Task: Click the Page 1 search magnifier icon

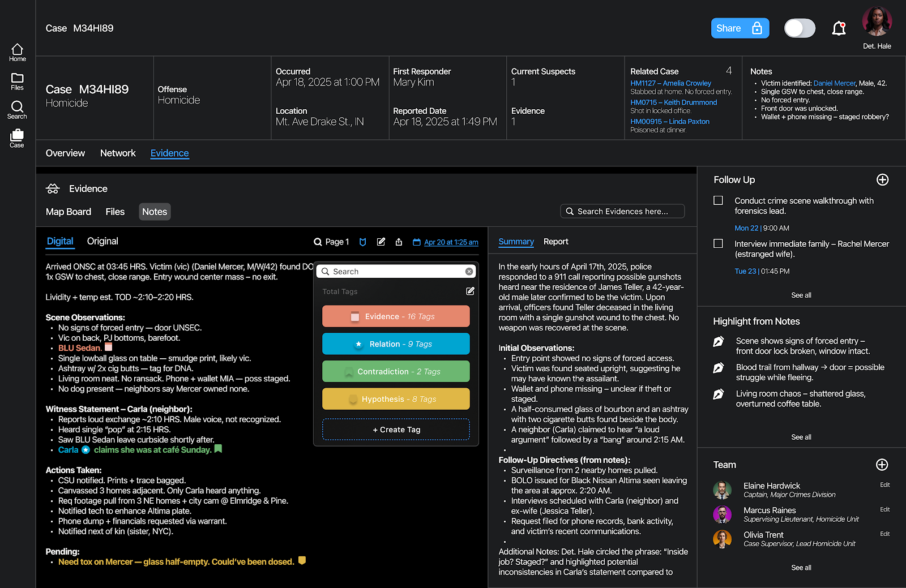Action: point(318,242)
